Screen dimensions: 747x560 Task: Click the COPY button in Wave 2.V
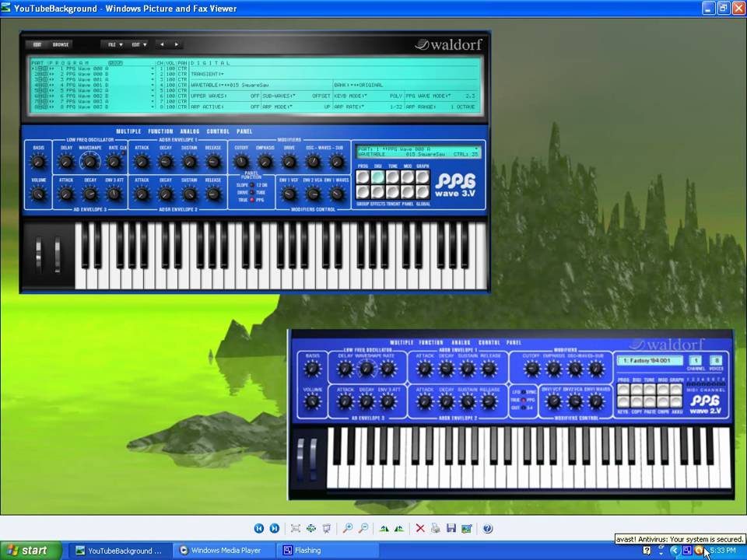click(x=637, y=402)
